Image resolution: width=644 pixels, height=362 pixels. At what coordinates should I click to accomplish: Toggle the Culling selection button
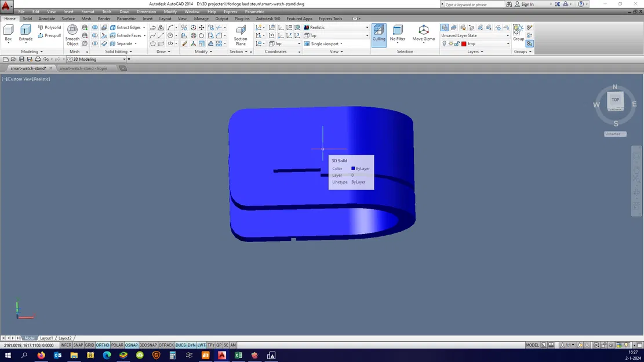(x=379, y=33)
